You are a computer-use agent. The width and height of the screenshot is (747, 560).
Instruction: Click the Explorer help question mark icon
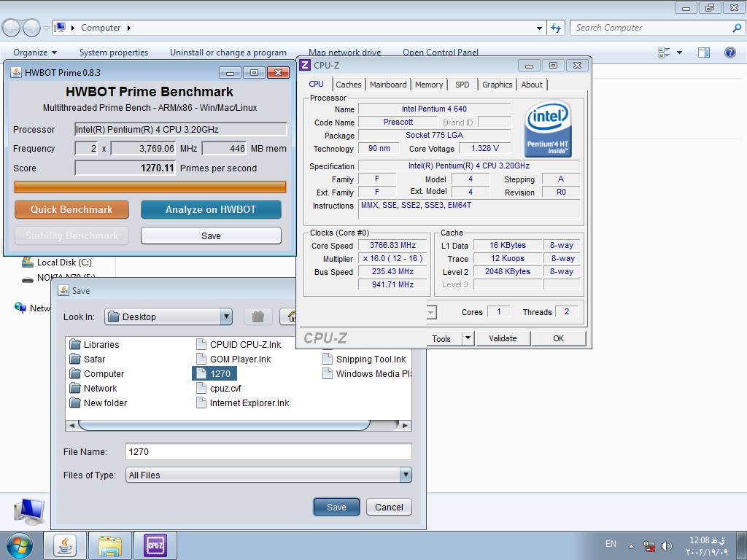tap(729, 52)
